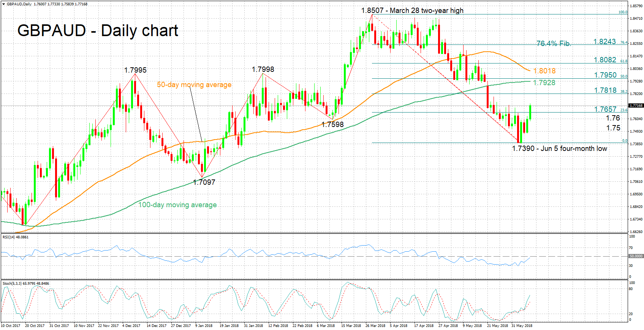This screenshot has height=330, width=644.
Task: Click the 38.2 Fibonacci percentage label
Action: pyautogui.click(x=624, y=91)
